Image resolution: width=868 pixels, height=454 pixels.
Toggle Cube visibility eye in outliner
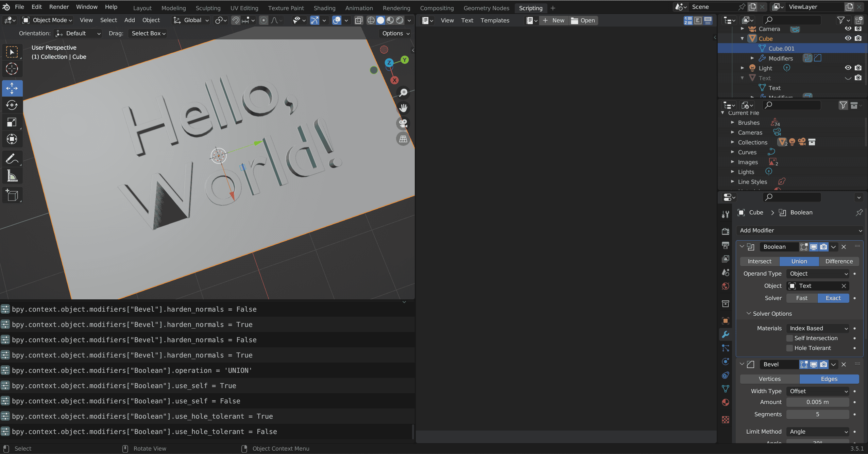click(848, 38)
